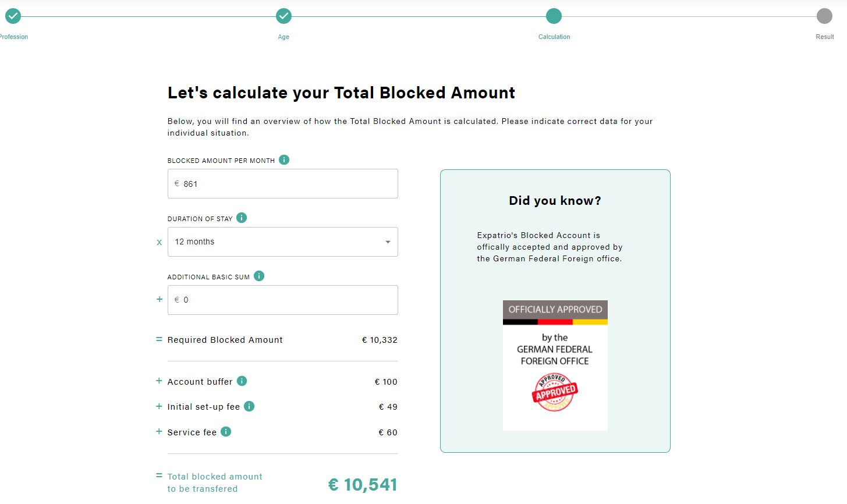The image size is (847, 504).
Task: Show Account buffer info tooltip icon
Action: [242, 381]
